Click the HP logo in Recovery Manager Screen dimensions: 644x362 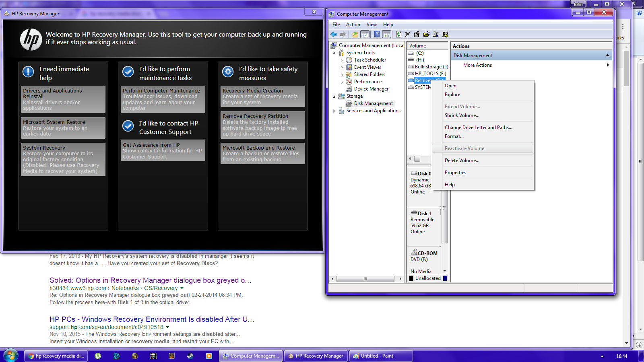[31, 39]
